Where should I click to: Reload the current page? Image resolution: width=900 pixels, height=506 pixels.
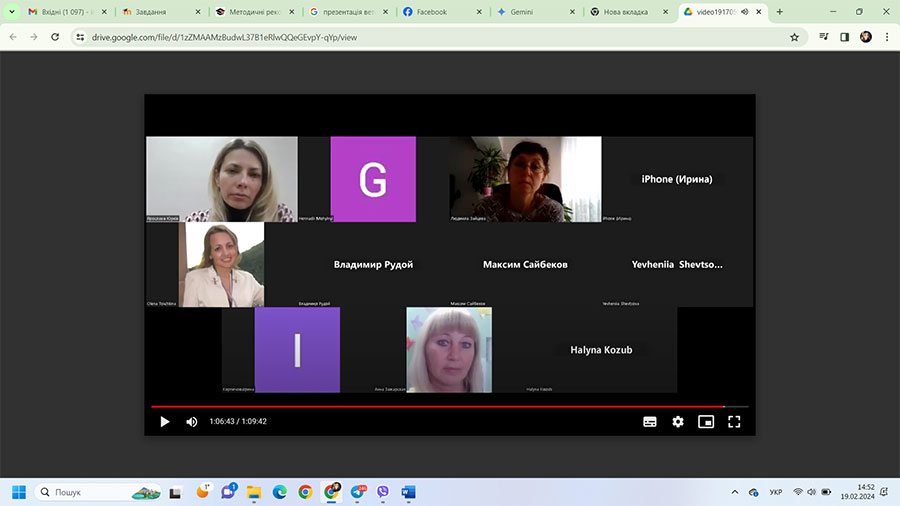tap(57, 37)
